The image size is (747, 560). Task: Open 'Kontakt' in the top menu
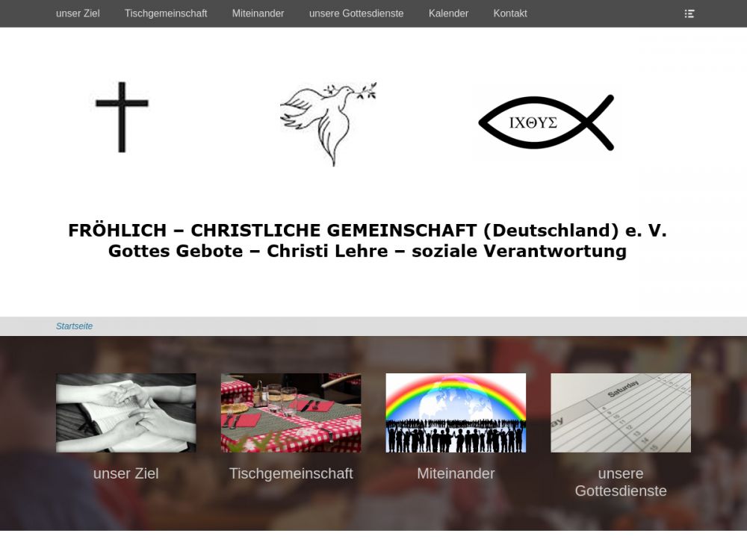[510, 13]
